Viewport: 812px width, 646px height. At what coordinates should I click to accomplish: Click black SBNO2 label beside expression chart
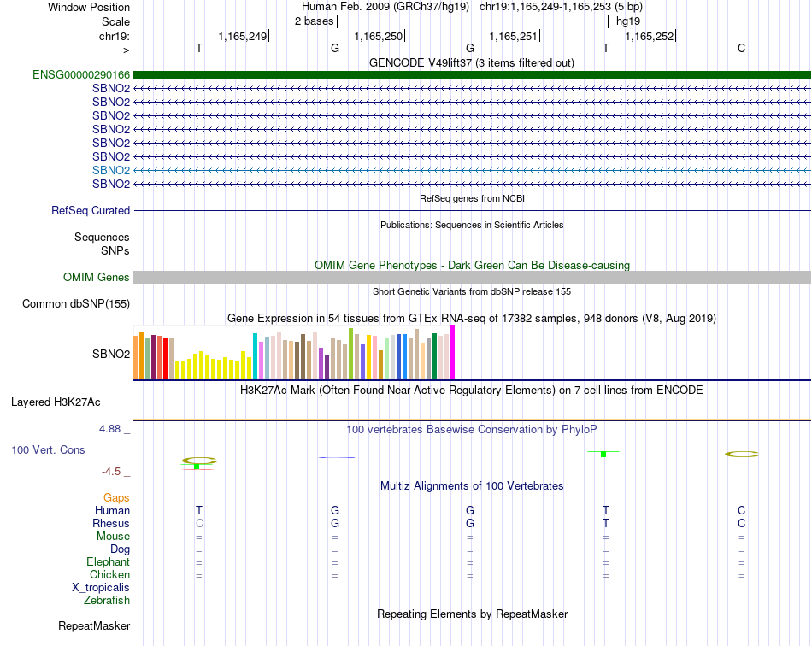point(111,354)
